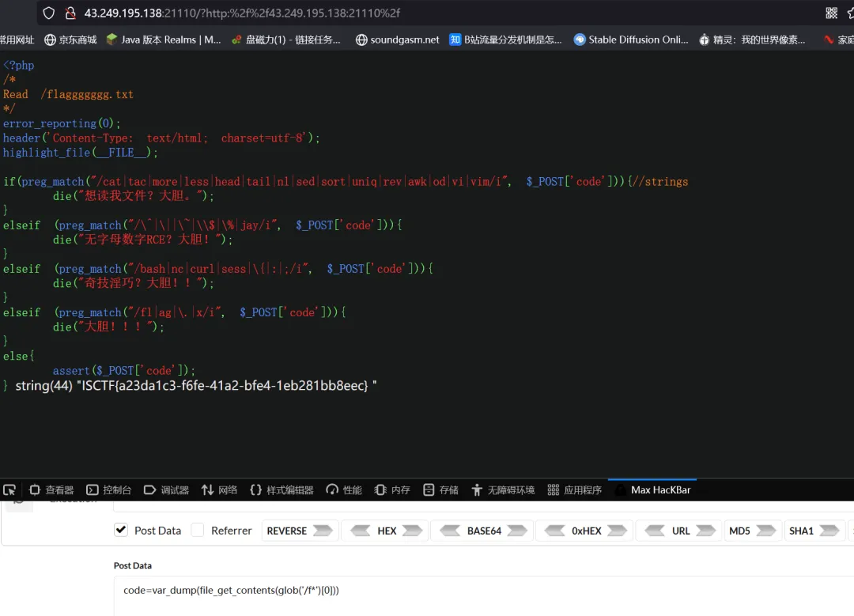Toggle the Referrer checkbox
854x616 pixels.
(x=198, y=530)
